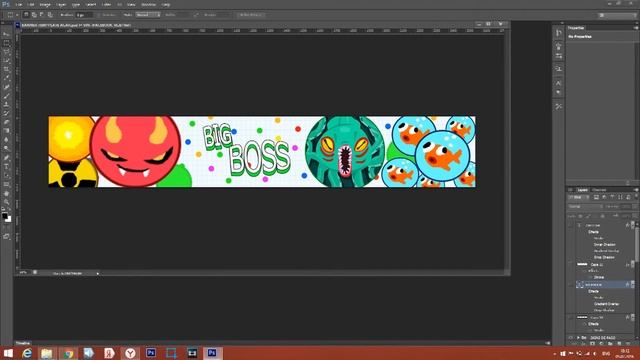The image size is (640, 360).
Task: Collapse effects of the topmost text layer
Action: pyautogui.click(x=632, y=225)
